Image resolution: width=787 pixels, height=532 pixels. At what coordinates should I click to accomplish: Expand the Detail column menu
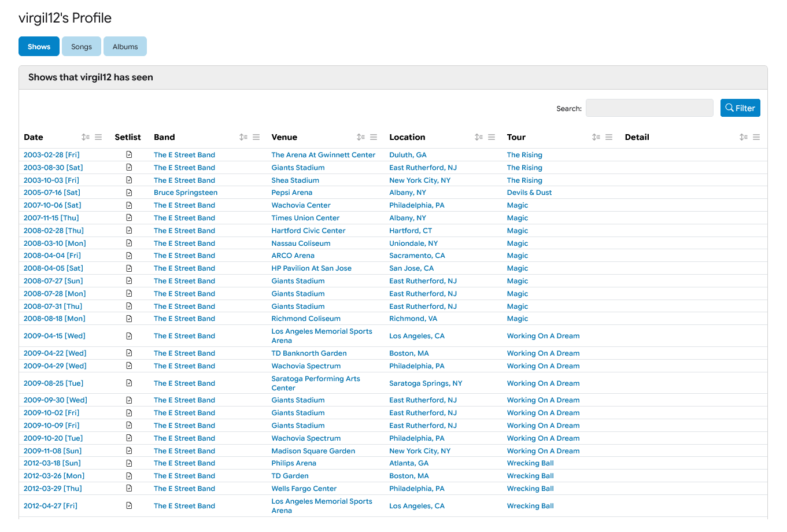click(x=756, y=137)
